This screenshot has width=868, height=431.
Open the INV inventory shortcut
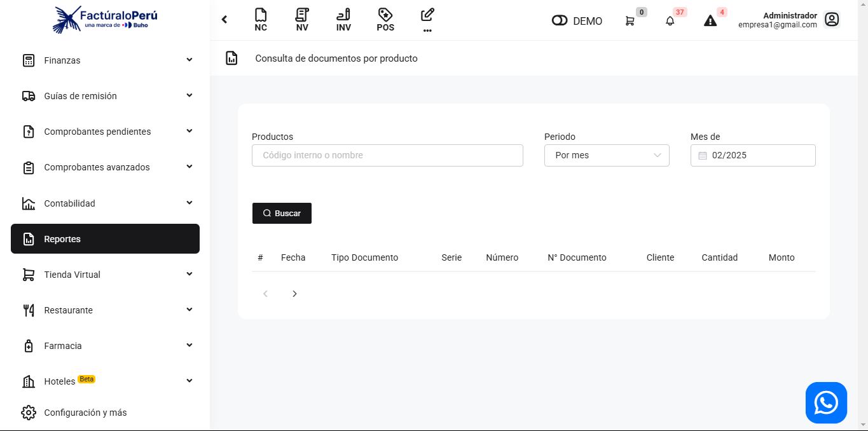pyautogui.click(x=343, y=20)
